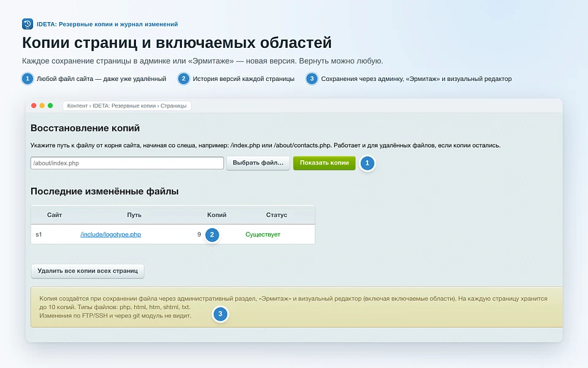Image resolution: width=588 pixels, height=368 pixels.
Task: Click the text История версий каждой страницы
Action: coord(244,79)
